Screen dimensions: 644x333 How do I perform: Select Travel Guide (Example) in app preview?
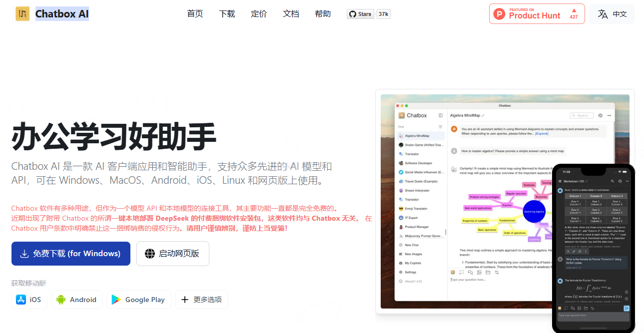pos(420,181)
